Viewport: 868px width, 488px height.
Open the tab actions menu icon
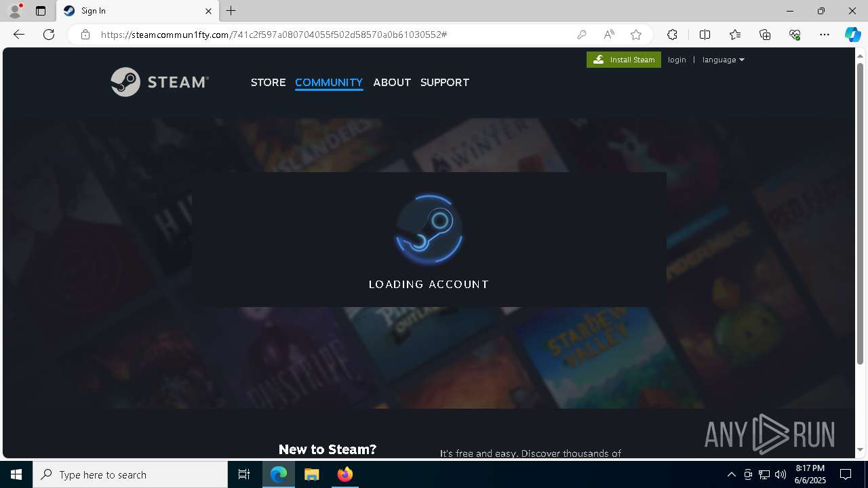tap(41, 11)
